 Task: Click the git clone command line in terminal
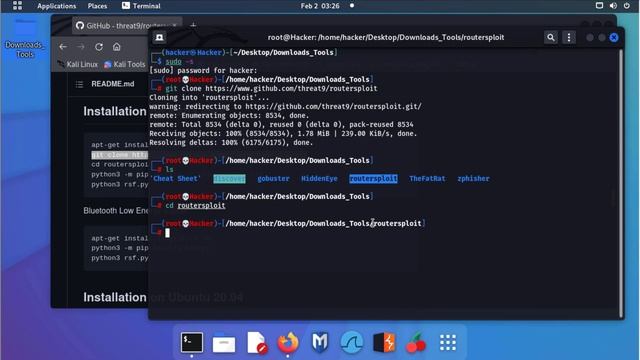[271, 89]
